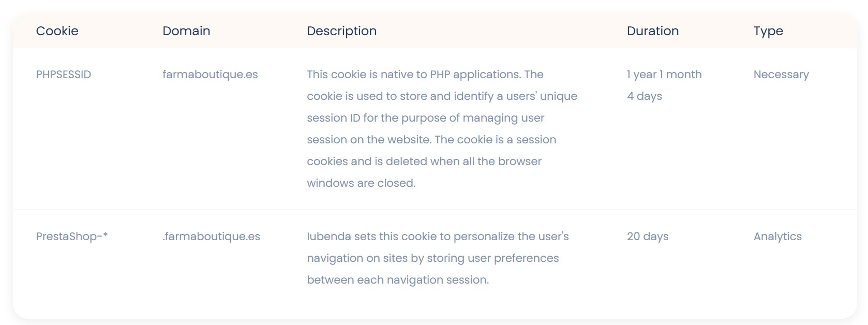Click the text "1 year 1 month"

click(664, 75)
